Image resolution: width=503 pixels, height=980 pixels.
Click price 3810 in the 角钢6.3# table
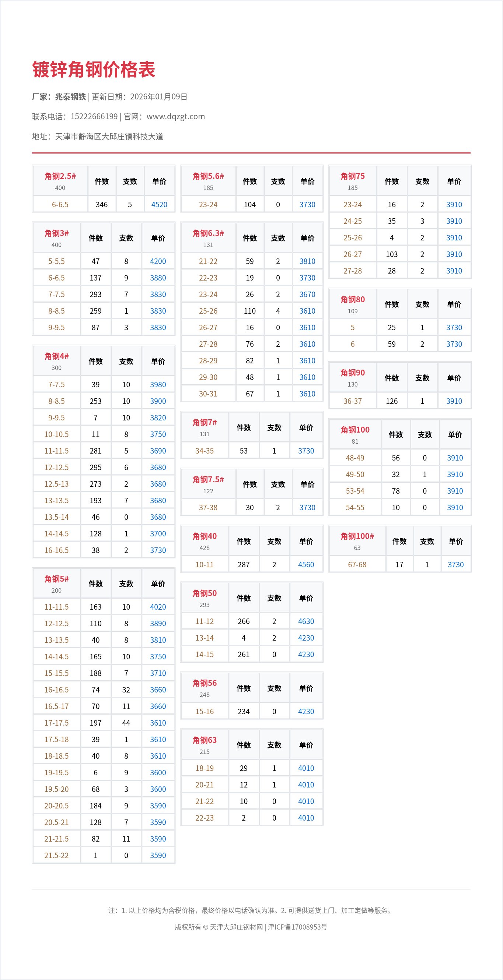coord(307,261)
